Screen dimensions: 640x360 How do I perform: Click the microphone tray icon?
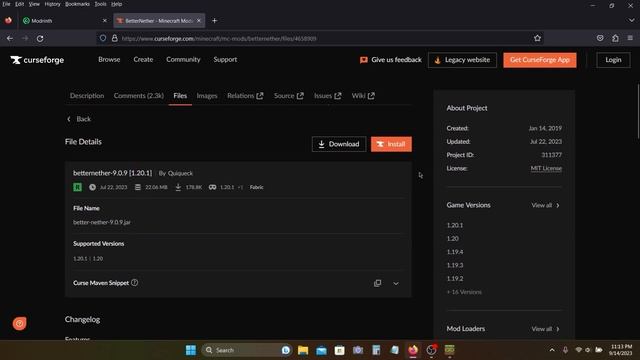(x=565, y=350)
